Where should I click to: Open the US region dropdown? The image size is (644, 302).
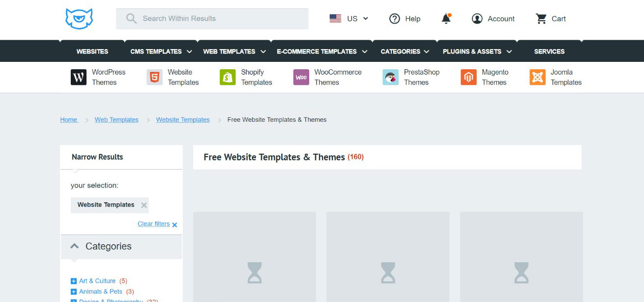click(349, 19)
